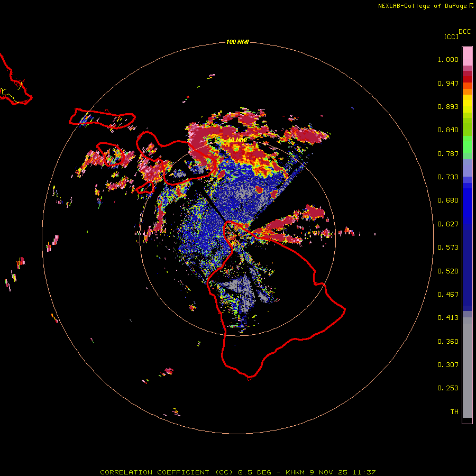Select the 0.573 scale value
Viewport: 476px width, 476px height.
pos(448,248)
